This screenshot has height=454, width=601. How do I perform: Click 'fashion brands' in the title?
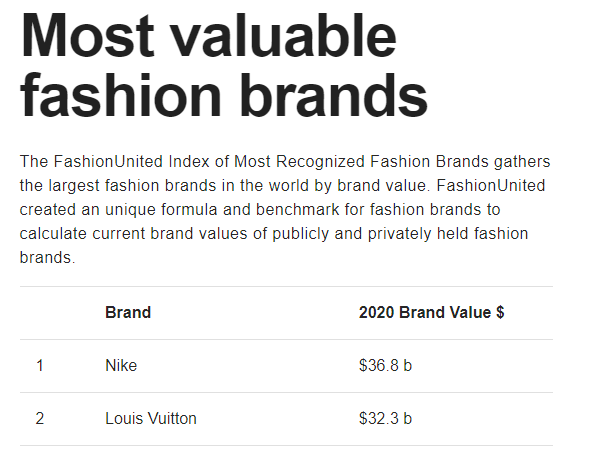[224, 95]
